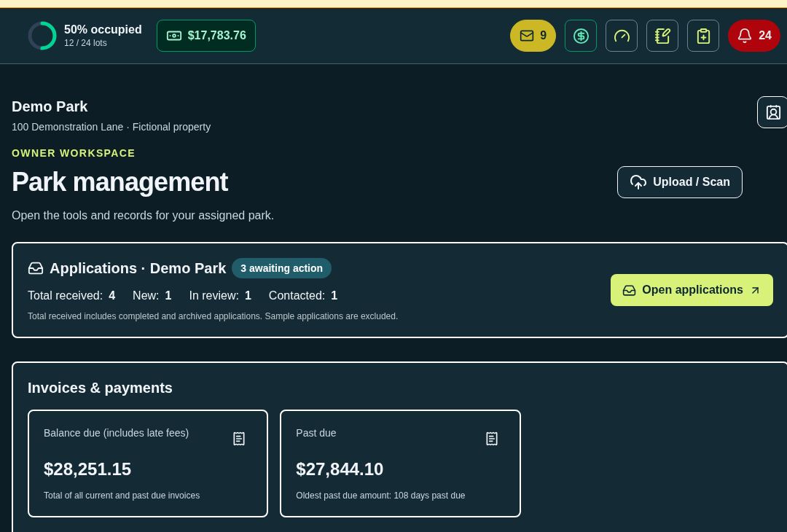Open the mail inbox with 9 messages
Viewport: 787px width, 532px height.
point(533,36)
